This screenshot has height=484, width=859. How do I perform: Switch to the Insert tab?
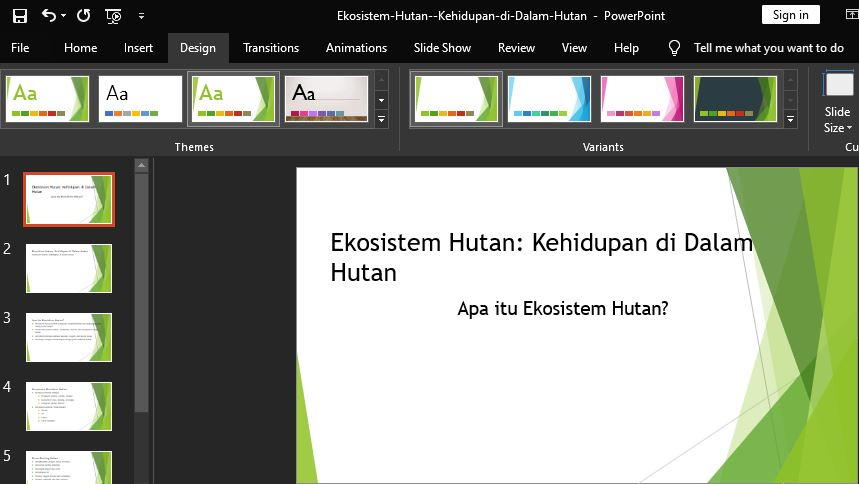coord(139,48)
